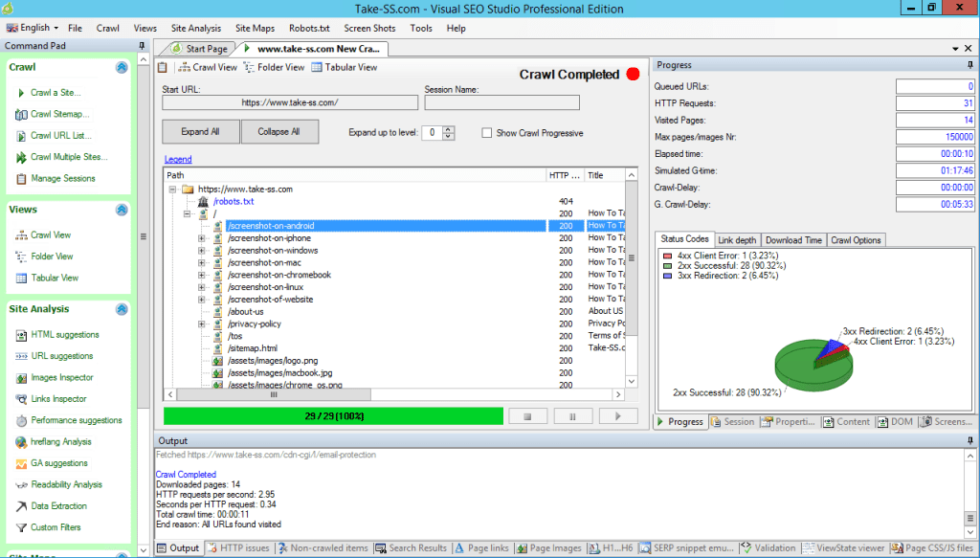Viewport: 980px width, 558px height.
Task: Switch to Folder View in crawl toolbar
Action: pos(274,68)
